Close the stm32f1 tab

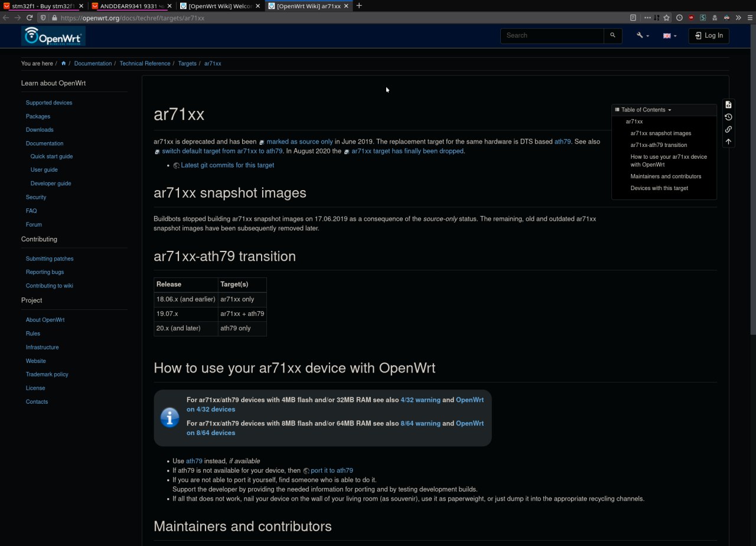(81, 6)
